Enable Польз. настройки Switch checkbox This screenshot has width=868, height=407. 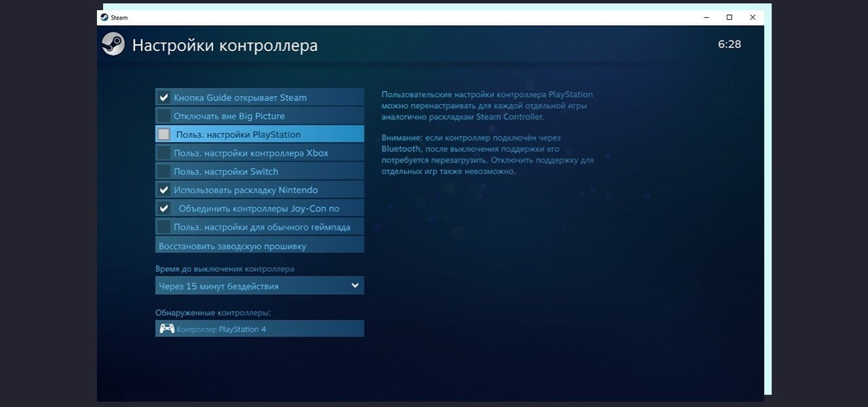pyautogui.click(x=164, y=171)
